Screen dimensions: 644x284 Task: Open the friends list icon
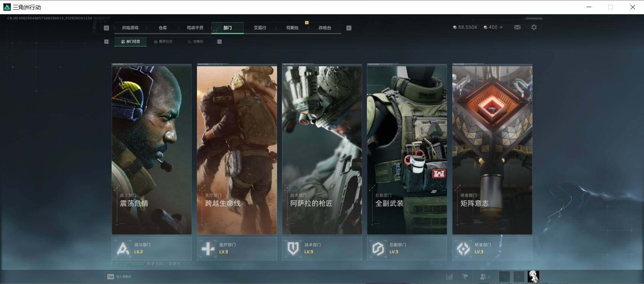485,277
